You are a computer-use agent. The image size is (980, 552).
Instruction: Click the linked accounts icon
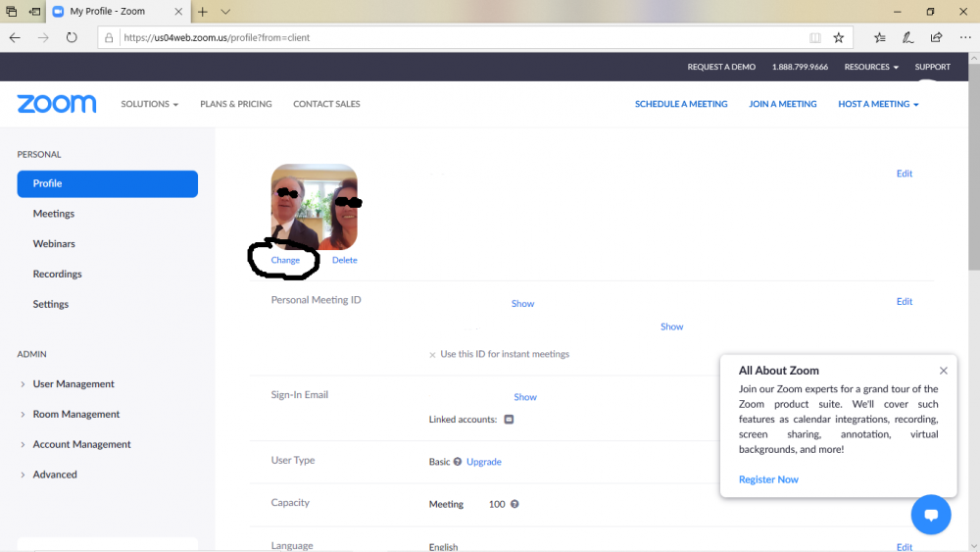tap(509, 420)
